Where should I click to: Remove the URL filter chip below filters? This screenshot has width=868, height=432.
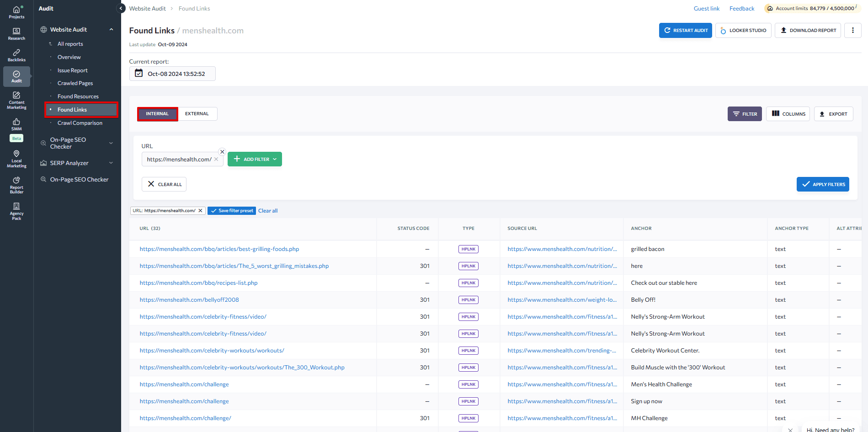(x=200, y=211)
